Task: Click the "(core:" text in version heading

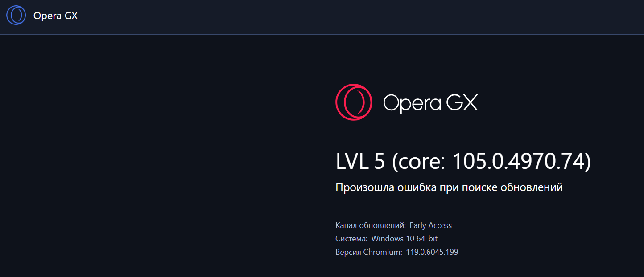Action: click(419, 162)
